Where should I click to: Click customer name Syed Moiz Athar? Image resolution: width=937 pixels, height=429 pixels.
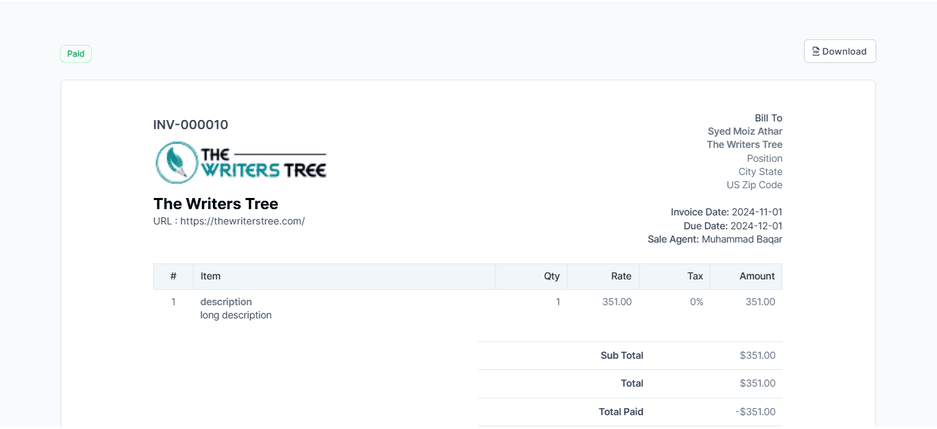[744, 131]
